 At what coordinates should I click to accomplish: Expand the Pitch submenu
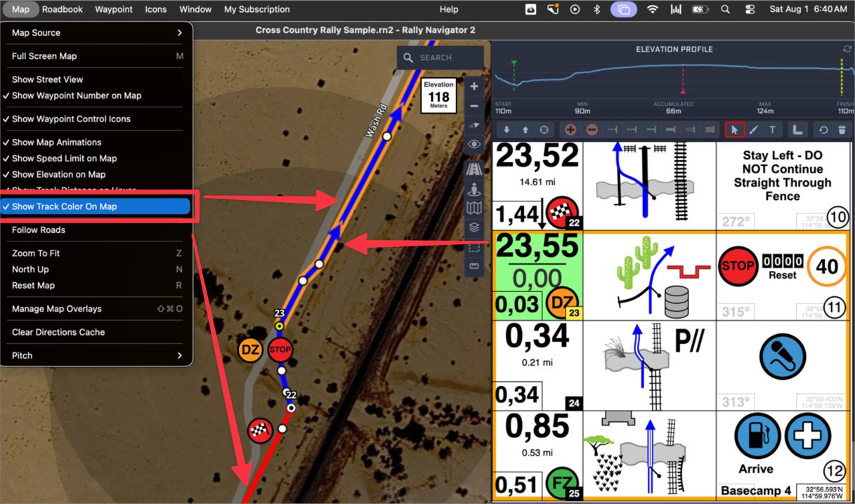tap(96, 355)
